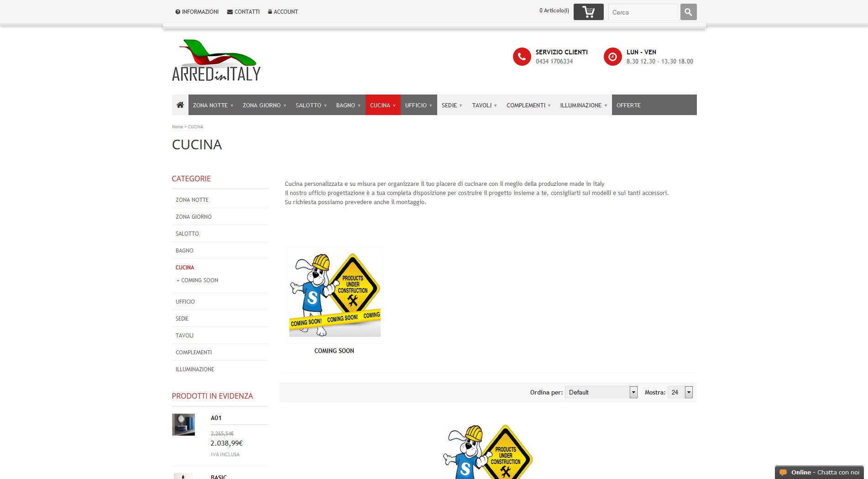Select Bagno in sidebar categories

point(184,251)
